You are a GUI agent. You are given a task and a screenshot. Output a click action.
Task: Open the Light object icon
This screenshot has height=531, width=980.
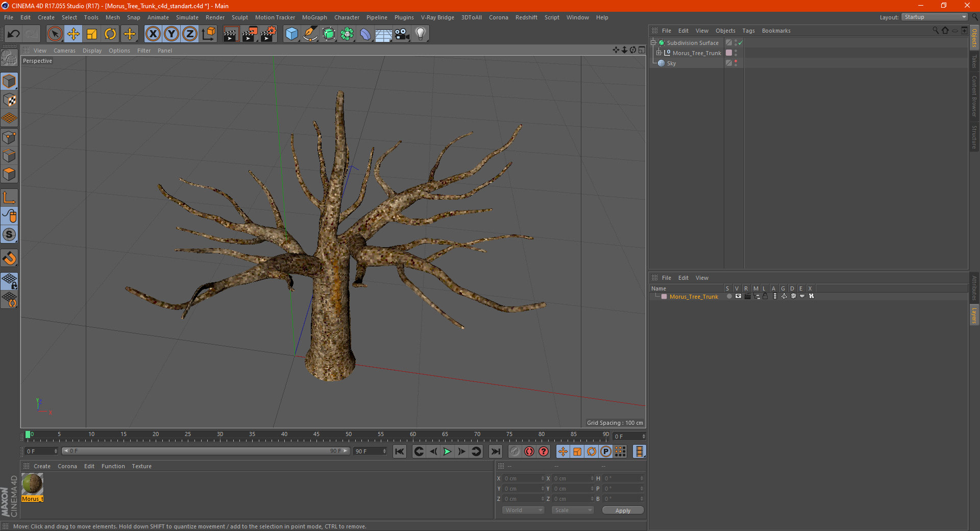(420, 34)
